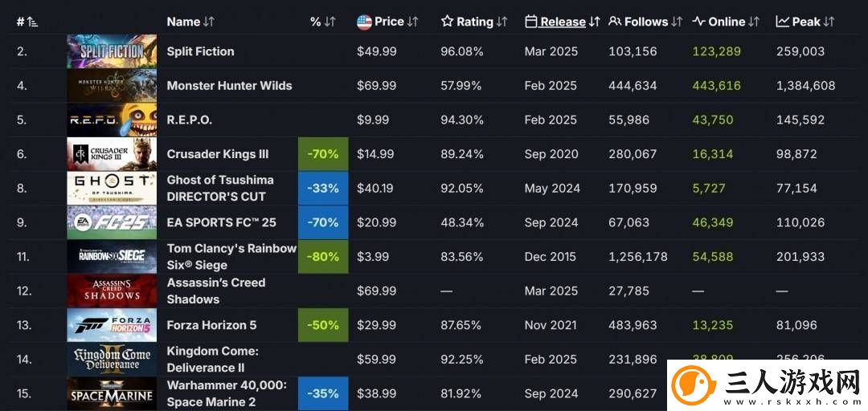The height and width of the screenshot is (411, 868).
Task: Sort the Release column arrows
Action: pyautogui.click(x=595, y=22)
